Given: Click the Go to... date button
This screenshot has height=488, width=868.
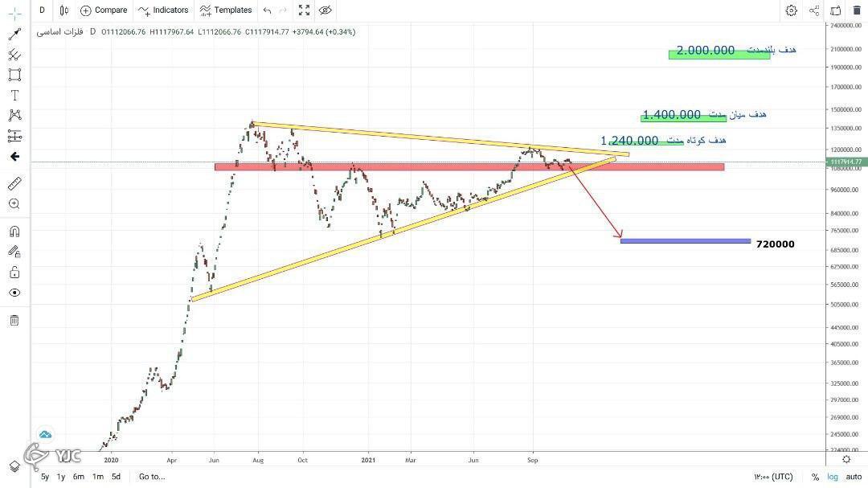Looking at the screenshot, I should [x=152, y=477].
